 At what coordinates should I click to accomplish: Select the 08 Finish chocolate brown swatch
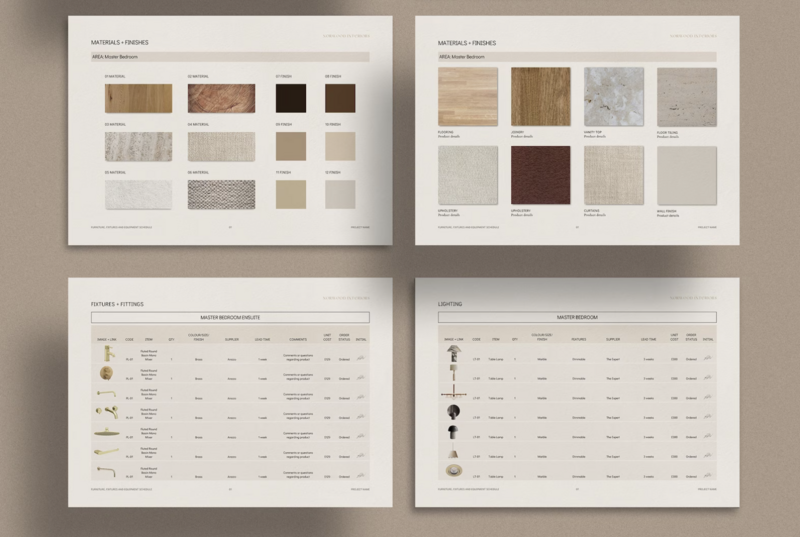tap(340, 98)
